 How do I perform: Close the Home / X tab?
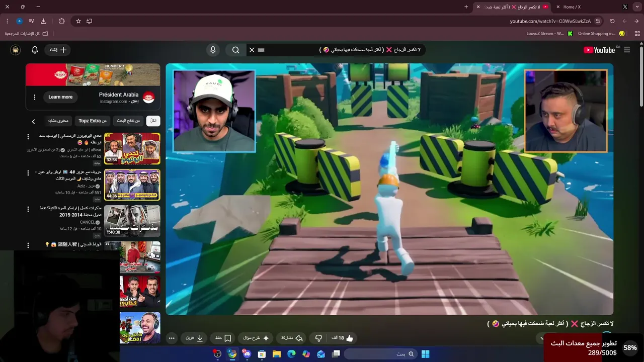pos(558,7)
